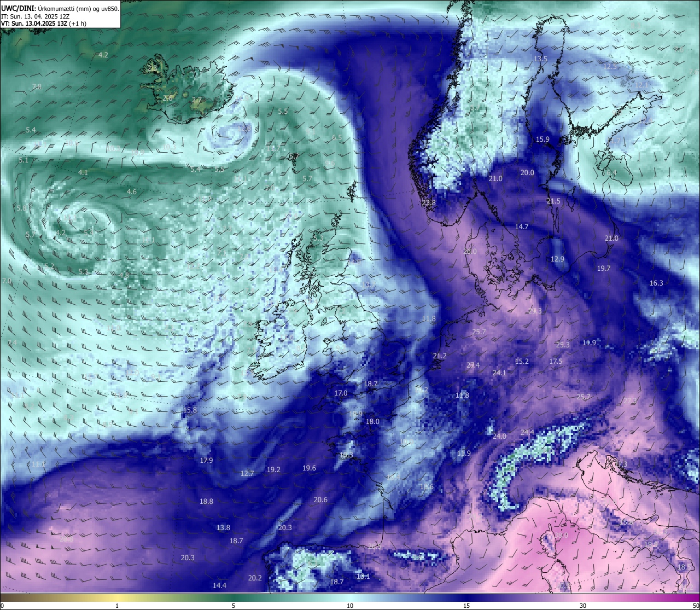This screenshot has height=610, width=700.
Task: Click the map value "12.7"
Action: [247, 473]
